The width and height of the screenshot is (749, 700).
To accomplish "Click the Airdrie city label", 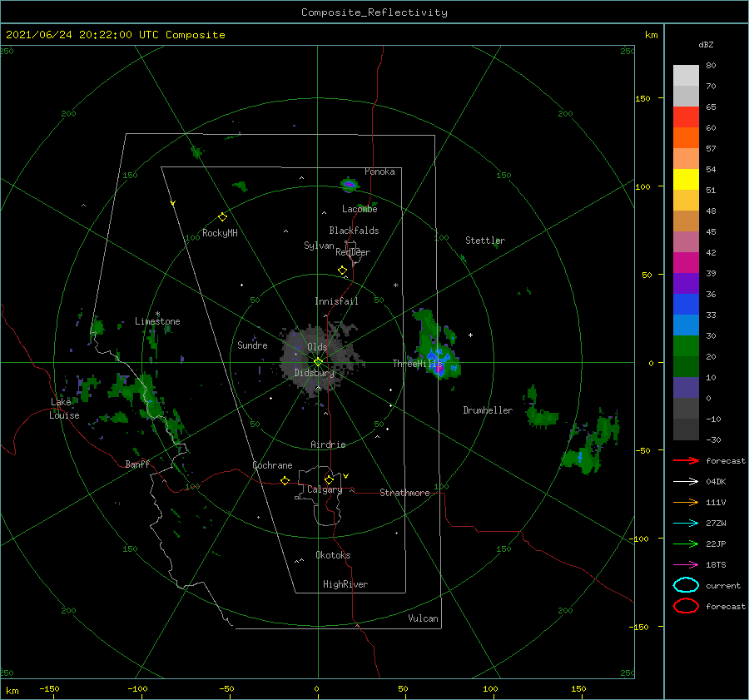I will click(x=328, y=444).
